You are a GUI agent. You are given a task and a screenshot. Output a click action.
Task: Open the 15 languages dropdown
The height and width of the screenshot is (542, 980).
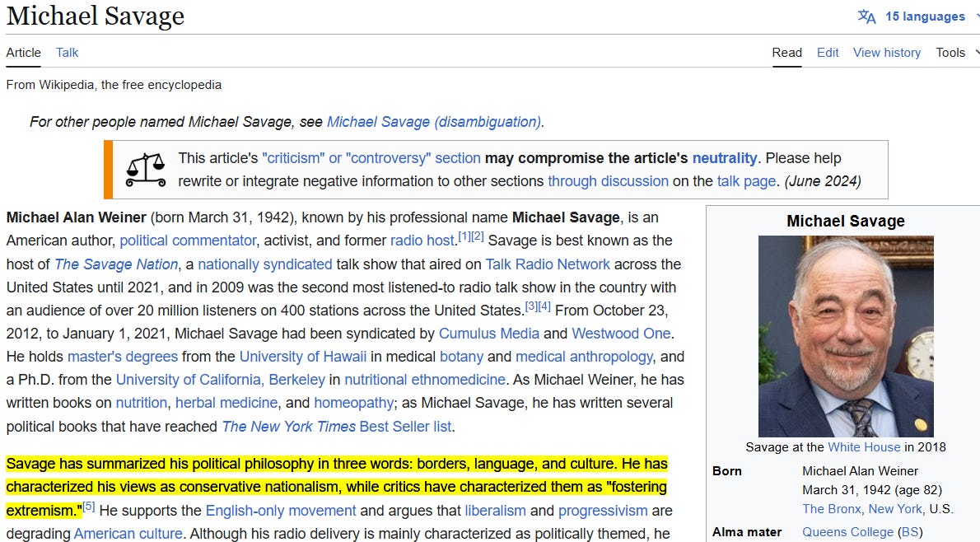pos(925,16)
